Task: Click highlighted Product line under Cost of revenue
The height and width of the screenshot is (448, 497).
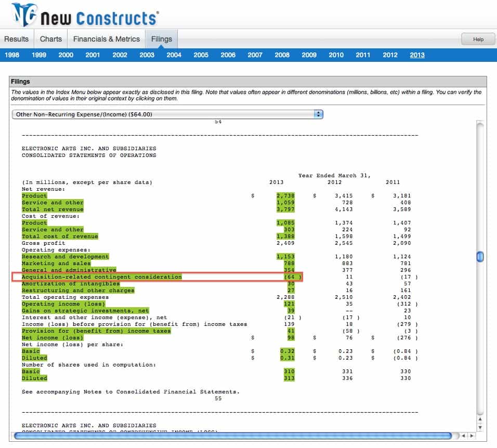Action: 34,223
